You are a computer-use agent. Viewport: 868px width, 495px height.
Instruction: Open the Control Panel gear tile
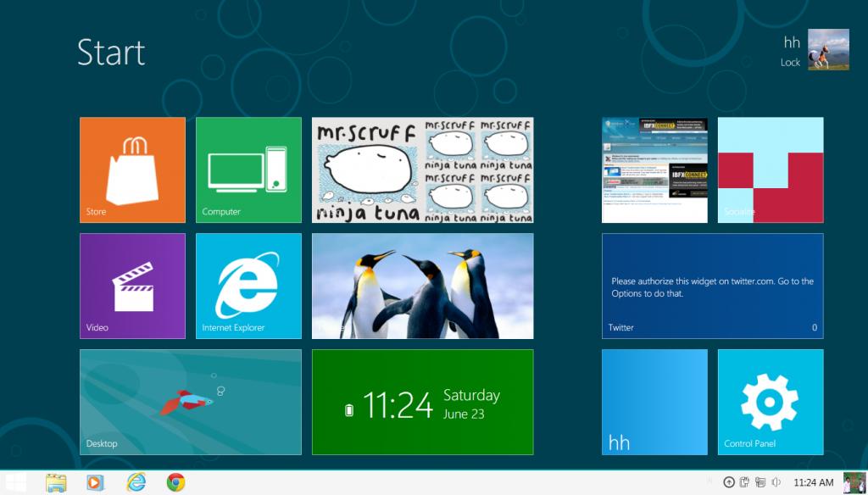[x=771, y=402]
